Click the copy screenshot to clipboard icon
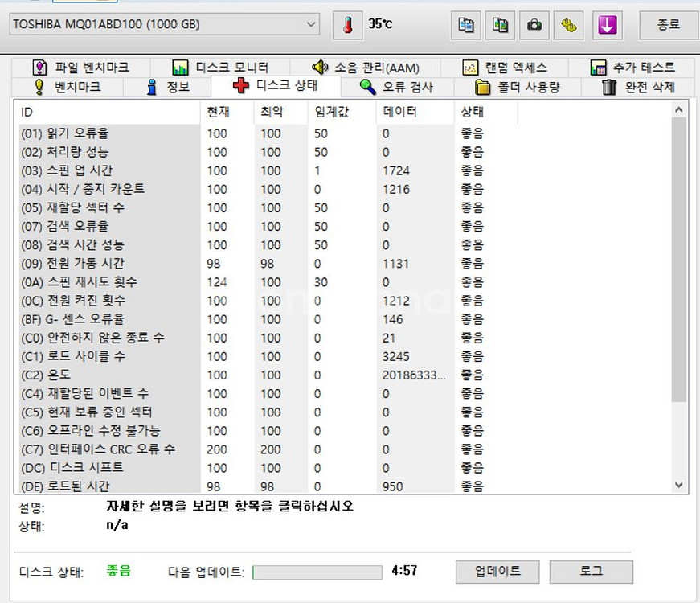The height and width of the screenshot is (603, 700). [x=500, y=25]
